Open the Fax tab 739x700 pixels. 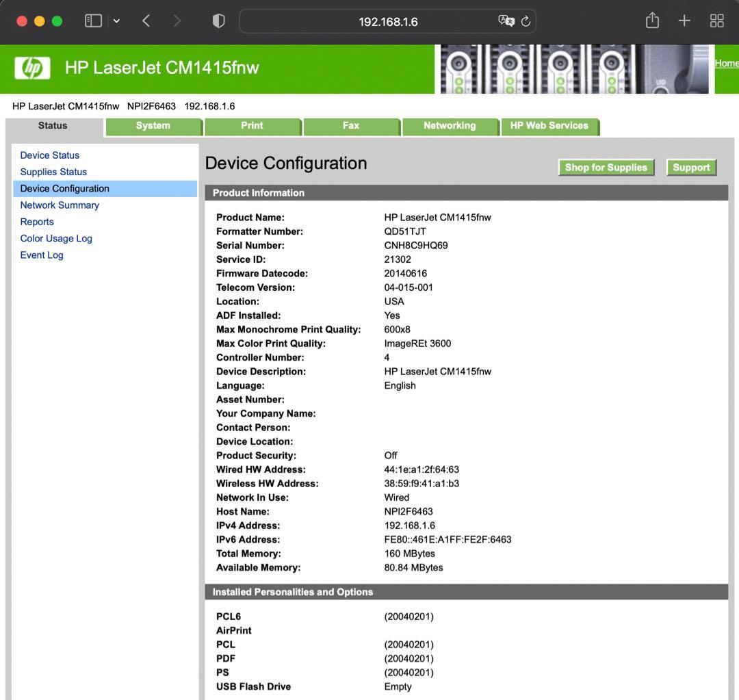350,126
